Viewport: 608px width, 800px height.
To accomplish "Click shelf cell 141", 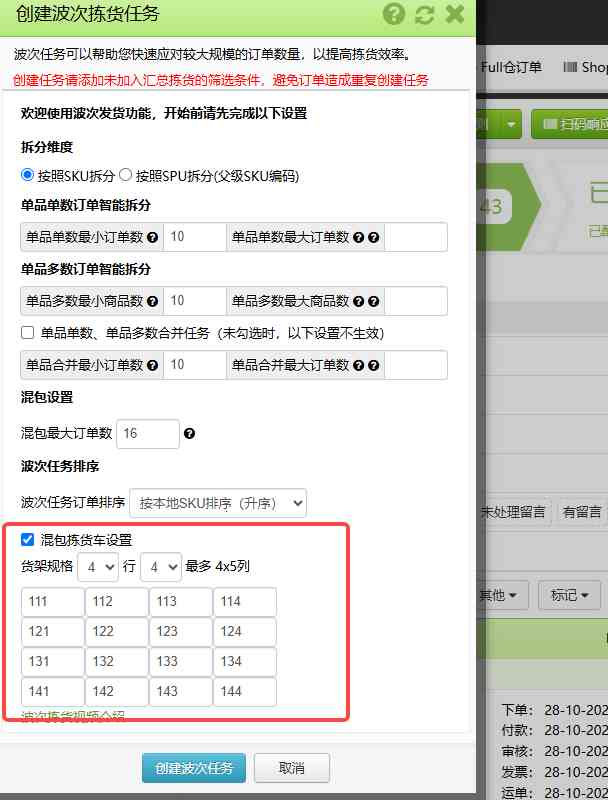I will [x=53, y=692].
